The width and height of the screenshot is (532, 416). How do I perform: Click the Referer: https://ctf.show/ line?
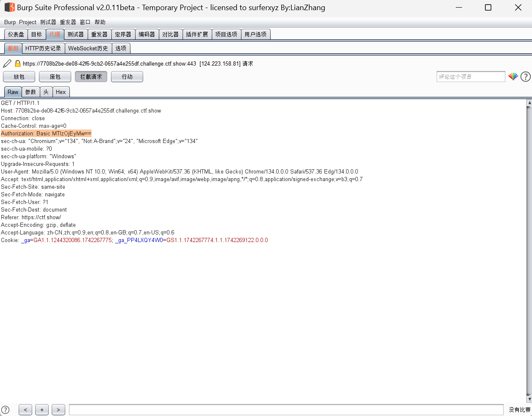click(31, 217)
